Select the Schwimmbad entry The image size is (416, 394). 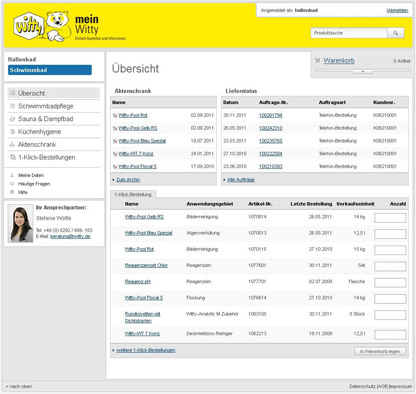[50, 70]
